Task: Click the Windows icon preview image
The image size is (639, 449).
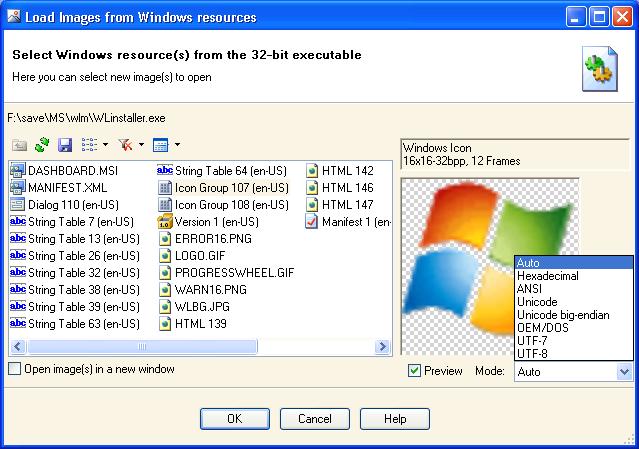Action: click(x=457, y=260)
